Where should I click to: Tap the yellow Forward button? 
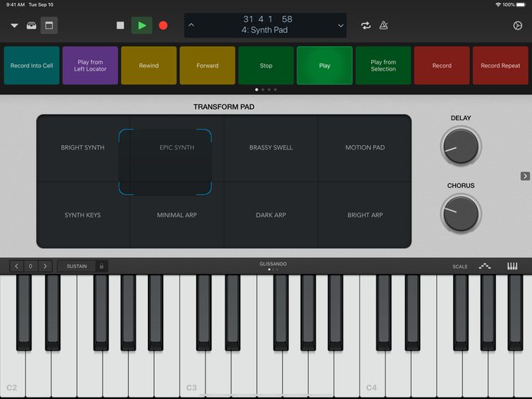click(x=207, y=65)
